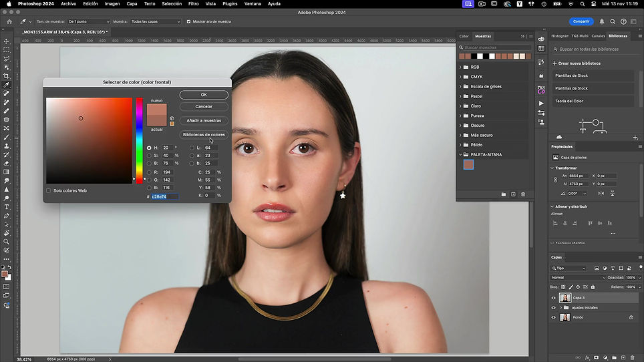Click the vertical hue spectrum slider
The width and height of the screenshot is (644, 362).
140,140
